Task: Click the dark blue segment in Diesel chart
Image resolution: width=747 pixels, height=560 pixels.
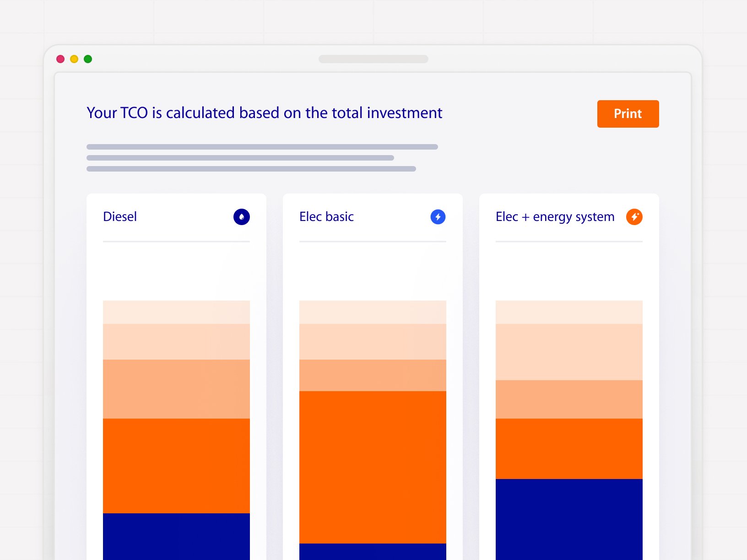Action: [176, 537]
